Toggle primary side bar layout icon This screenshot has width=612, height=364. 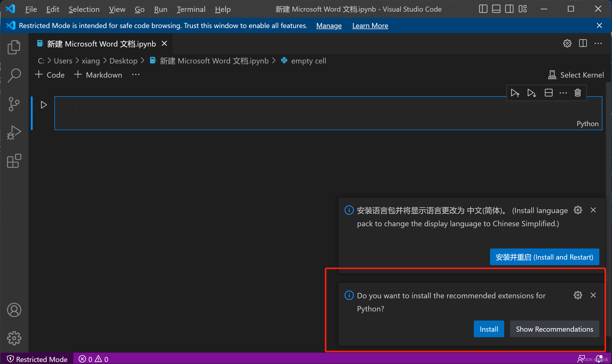pyautogui.click(x=483, y=9)
